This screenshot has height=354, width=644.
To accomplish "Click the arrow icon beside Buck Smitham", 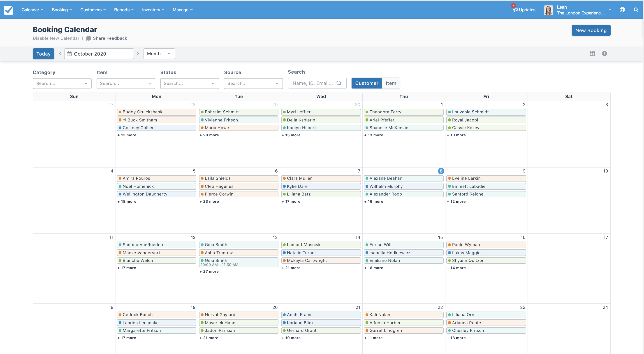I will (x=125, y=120).
